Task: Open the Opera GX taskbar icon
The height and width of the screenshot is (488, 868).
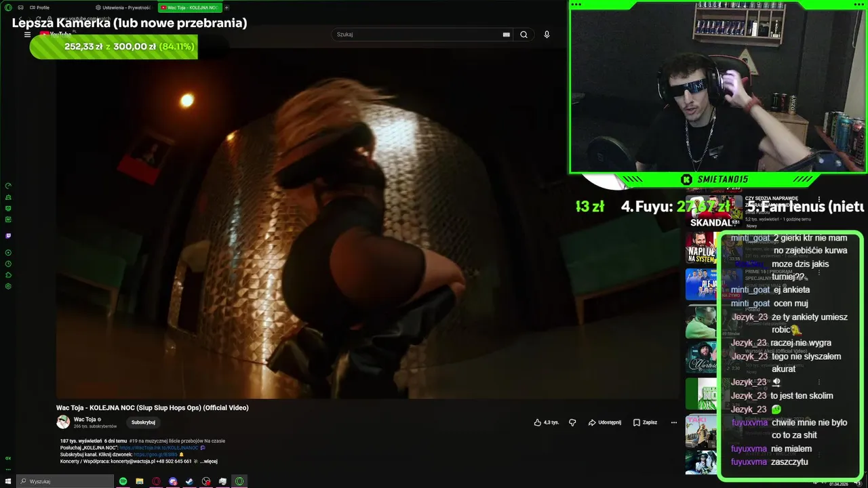Action: [x=239, y=481]
